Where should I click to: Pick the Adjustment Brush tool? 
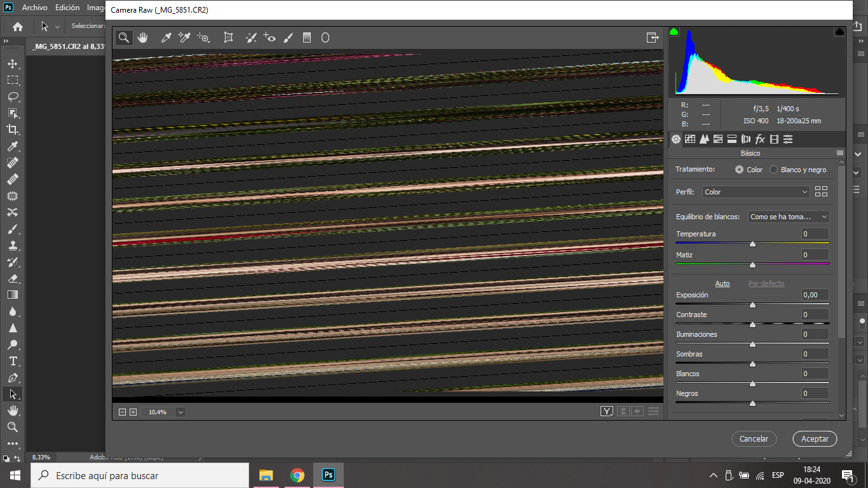(288, 37)
